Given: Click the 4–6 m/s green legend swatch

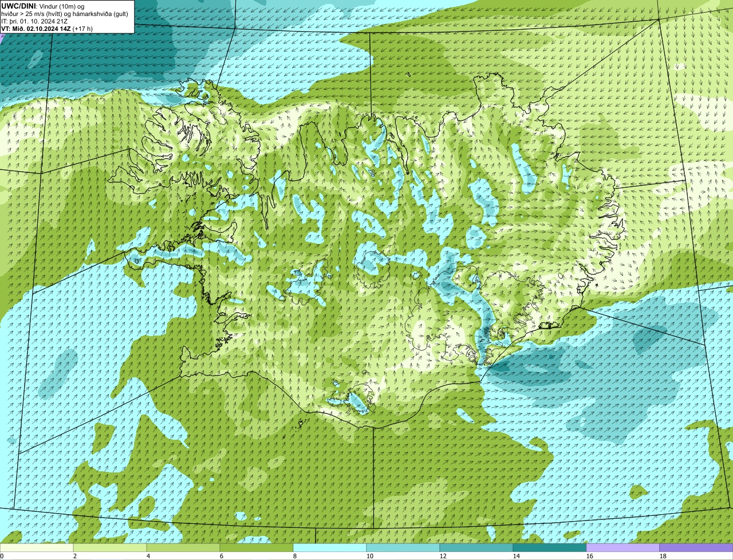Looking at the screenshot, I should pos(183,547).
